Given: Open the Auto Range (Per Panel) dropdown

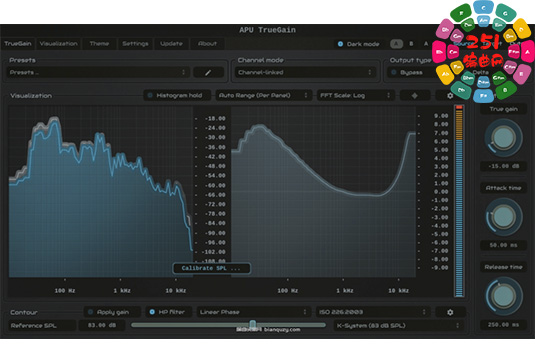Looking at the screenshot, I should coord(263,96).
